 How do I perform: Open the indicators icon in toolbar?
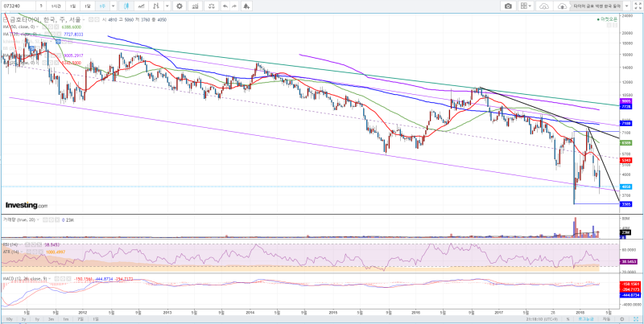coord(195,6)
